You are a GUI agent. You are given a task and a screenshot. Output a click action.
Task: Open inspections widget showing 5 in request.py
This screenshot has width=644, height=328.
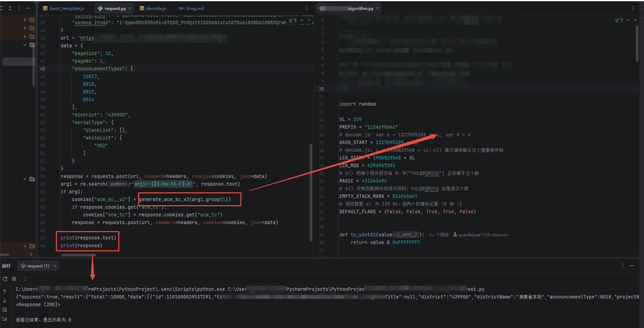(293, 20)
